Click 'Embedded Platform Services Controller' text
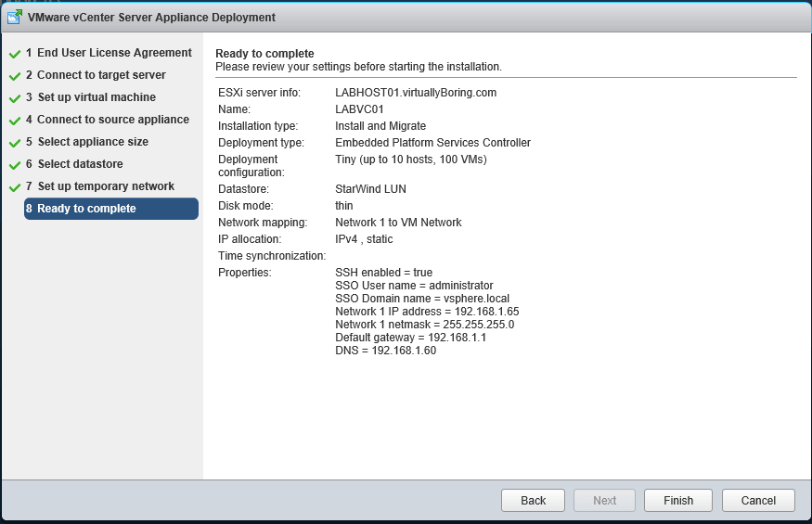The height and width of the screenshot is (524, 812). (433, 143)
